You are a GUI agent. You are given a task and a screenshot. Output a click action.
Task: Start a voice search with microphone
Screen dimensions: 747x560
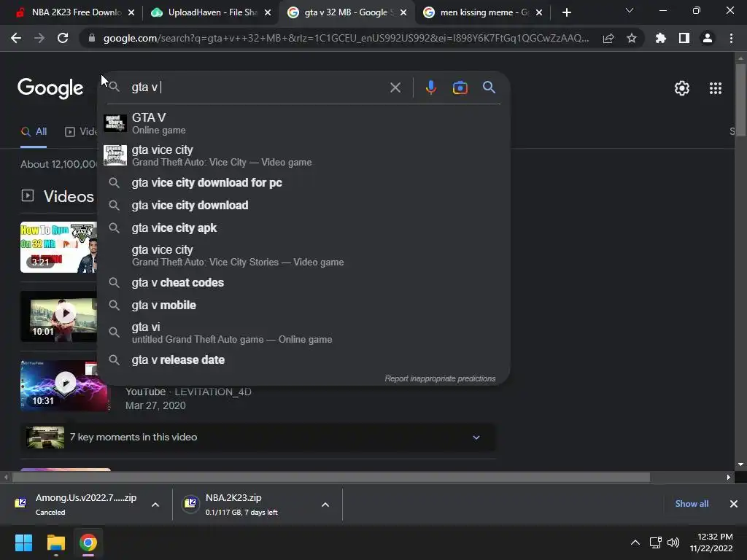[430, 87]
